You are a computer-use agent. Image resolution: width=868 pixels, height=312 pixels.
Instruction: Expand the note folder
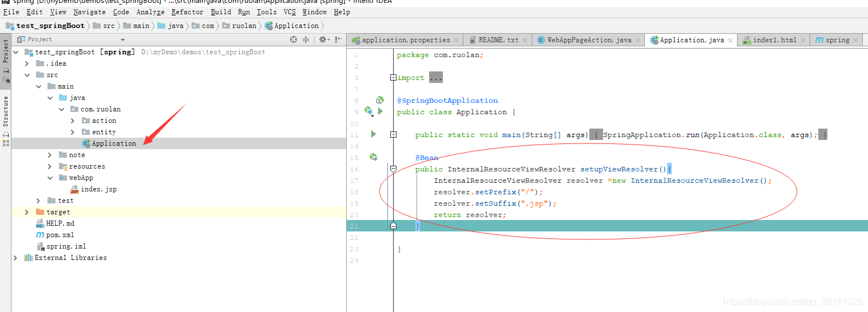pyautogui.click(x=50, y=155)
